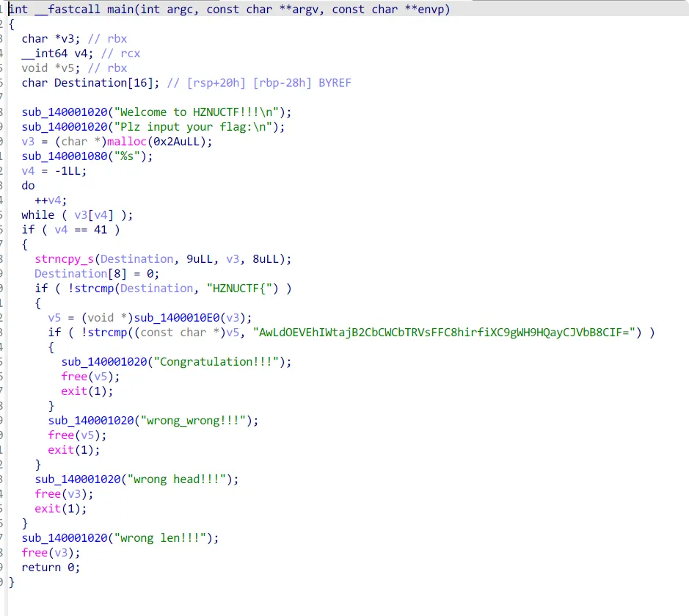Click the return 0 statement
The height and width of the screenshot is (616, 689).
51,568
